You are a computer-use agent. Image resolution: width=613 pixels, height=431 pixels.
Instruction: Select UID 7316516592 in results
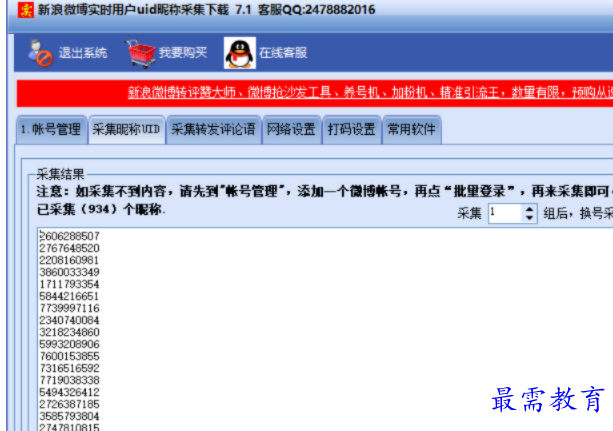click(70, 368)
